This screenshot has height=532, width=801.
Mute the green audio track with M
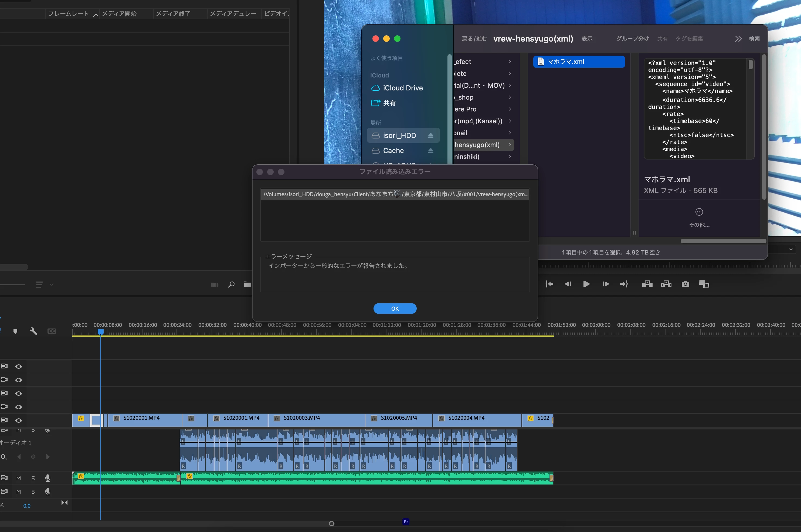tap(19, 478)
